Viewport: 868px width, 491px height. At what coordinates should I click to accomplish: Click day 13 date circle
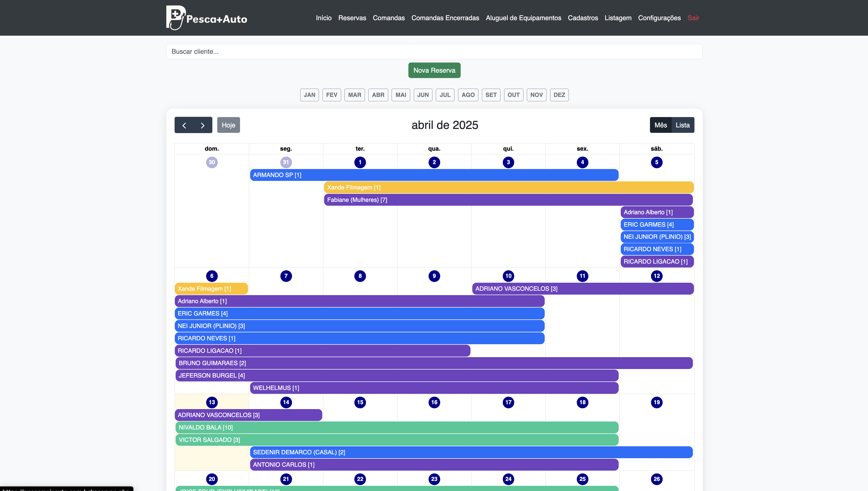[212, 402]
